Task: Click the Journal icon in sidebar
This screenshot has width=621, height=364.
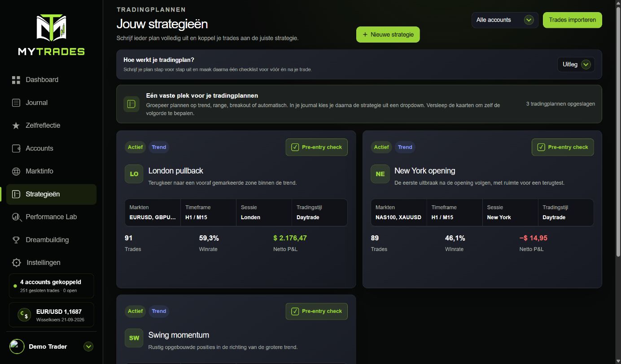Action: (x=16, y=103)
